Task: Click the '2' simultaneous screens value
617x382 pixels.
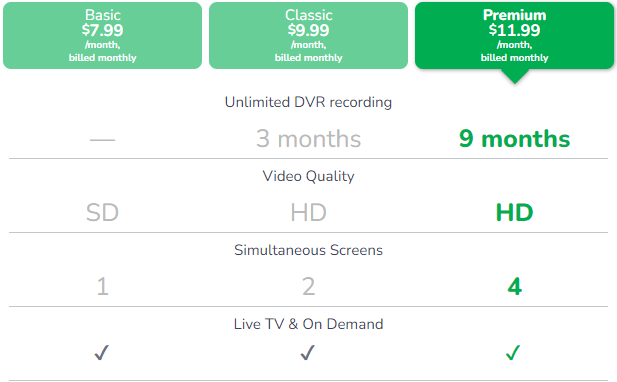Action: point(308,286)
